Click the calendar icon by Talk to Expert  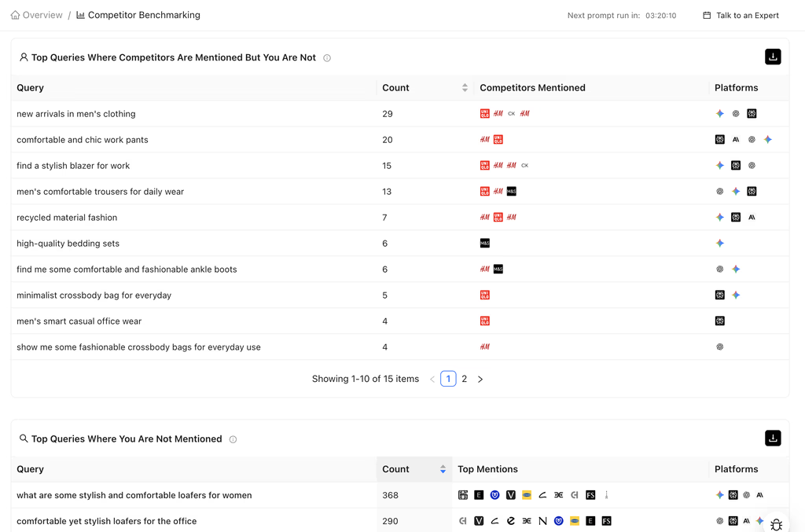[707, 15]
